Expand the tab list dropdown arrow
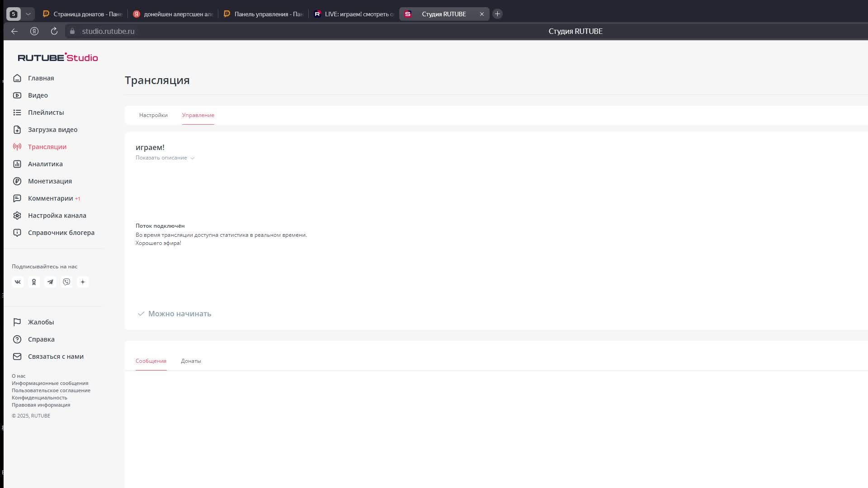The width and height of the screenshot is (868, 488). 28,14
